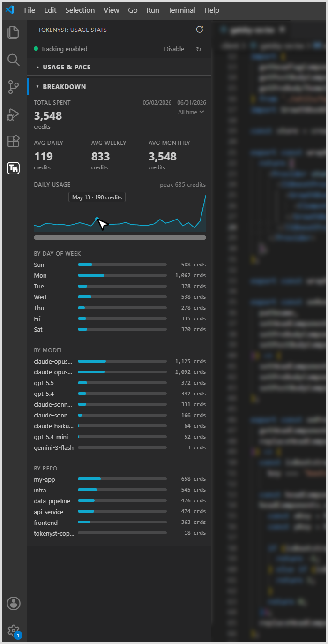The image size is (328, 644).
Task: Click the Avg Weekly 833 value
Action: [x=100, y=157]
